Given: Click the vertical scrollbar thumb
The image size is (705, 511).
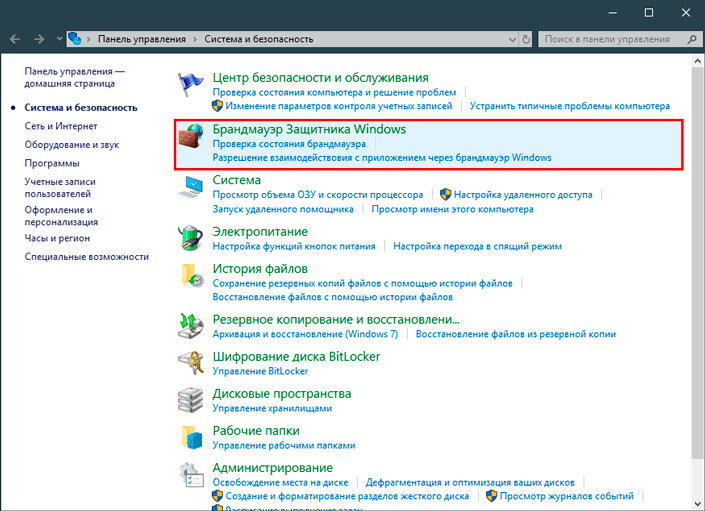Looking at the screenshot, I should pos(698,263).
